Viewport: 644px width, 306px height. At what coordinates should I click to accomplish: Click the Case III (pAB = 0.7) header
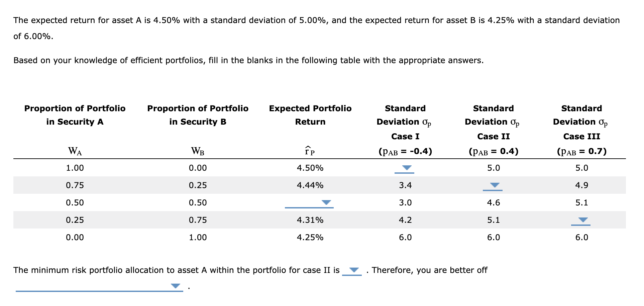[582, 151]
